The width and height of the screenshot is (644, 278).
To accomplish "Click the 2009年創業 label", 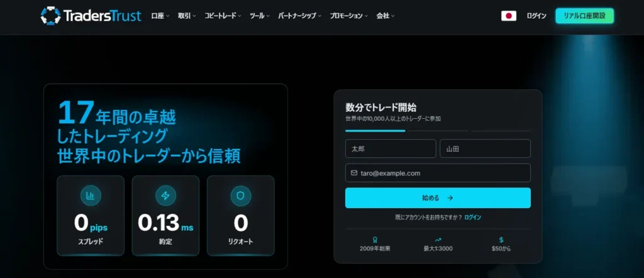I will pos(375,248).
